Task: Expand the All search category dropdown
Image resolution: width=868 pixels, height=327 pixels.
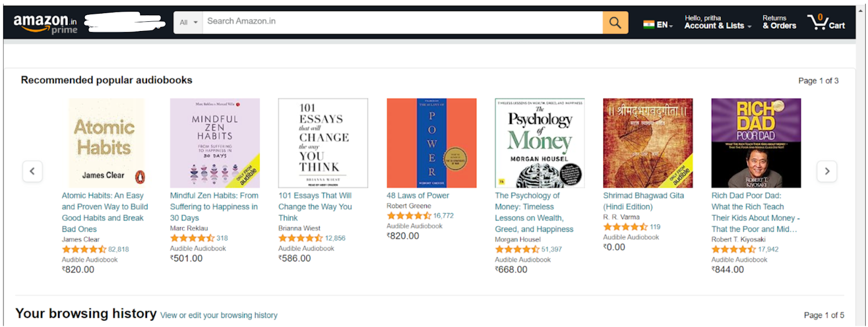Action: 188,23
